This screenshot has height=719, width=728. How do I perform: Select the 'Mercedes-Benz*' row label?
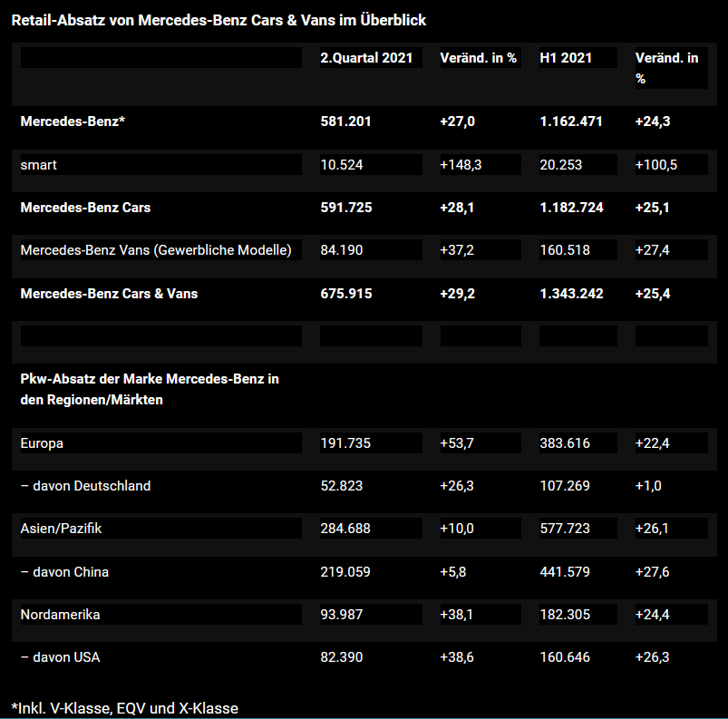point(73,121)
